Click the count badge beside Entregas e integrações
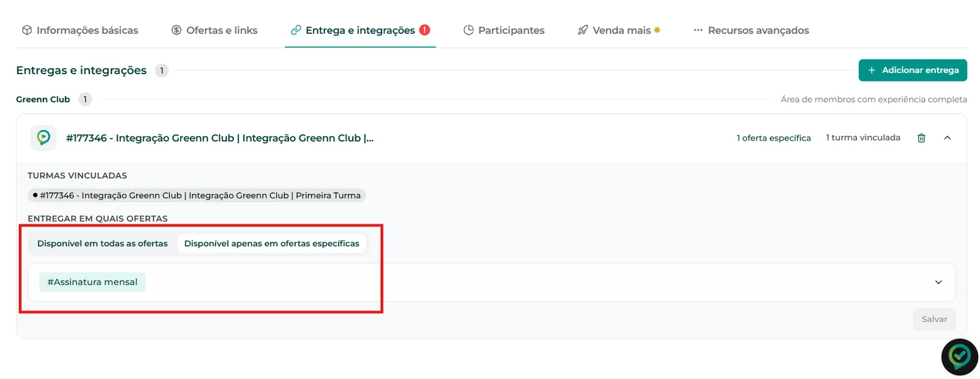 162,71
